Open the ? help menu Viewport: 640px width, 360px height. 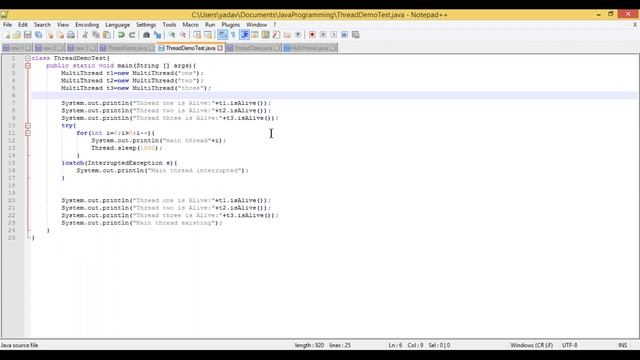pyautogui.click(x=275, y=25)
